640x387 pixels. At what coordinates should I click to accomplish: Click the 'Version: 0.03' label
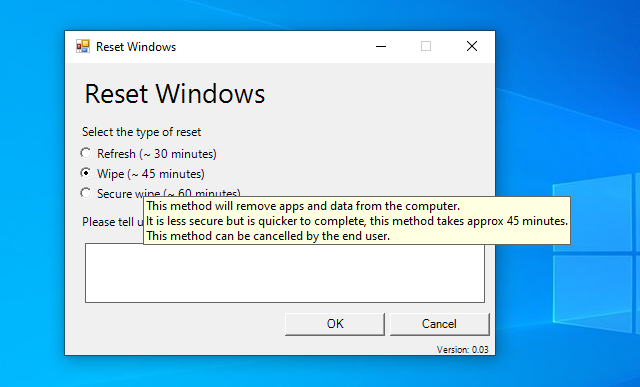[462, 350]
